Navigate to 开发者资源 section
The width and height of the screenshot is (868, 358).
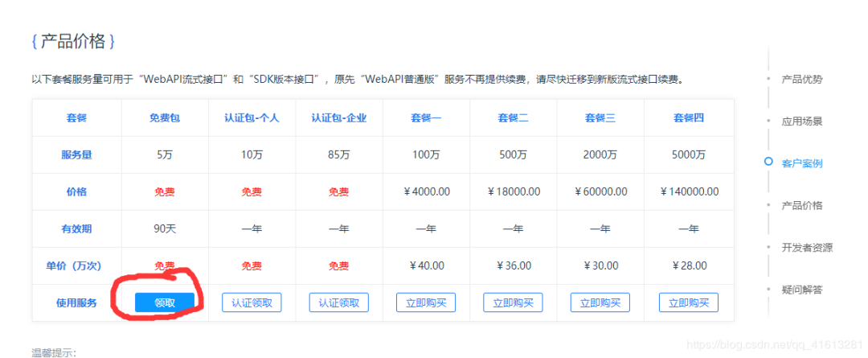(807, 247)
